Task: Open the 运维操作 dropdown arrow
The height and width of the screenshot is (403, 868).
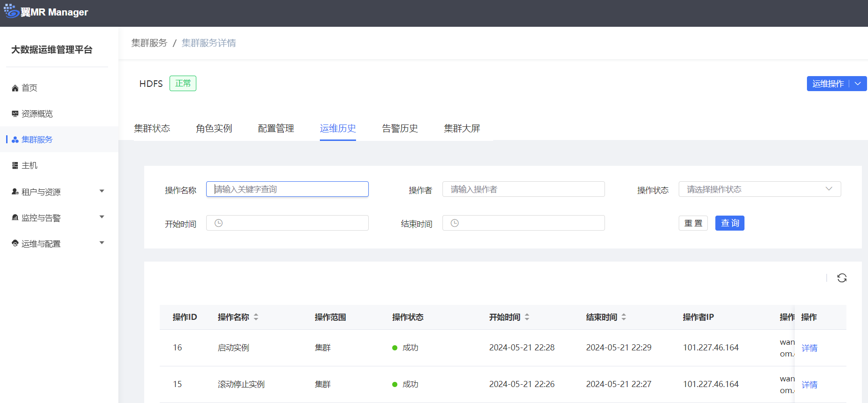Action: (858, 84)
